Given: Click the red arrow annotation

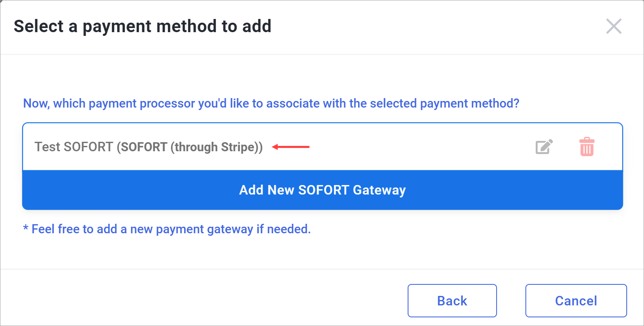Looking at the screenshot, I should click(x=291, y=147).
